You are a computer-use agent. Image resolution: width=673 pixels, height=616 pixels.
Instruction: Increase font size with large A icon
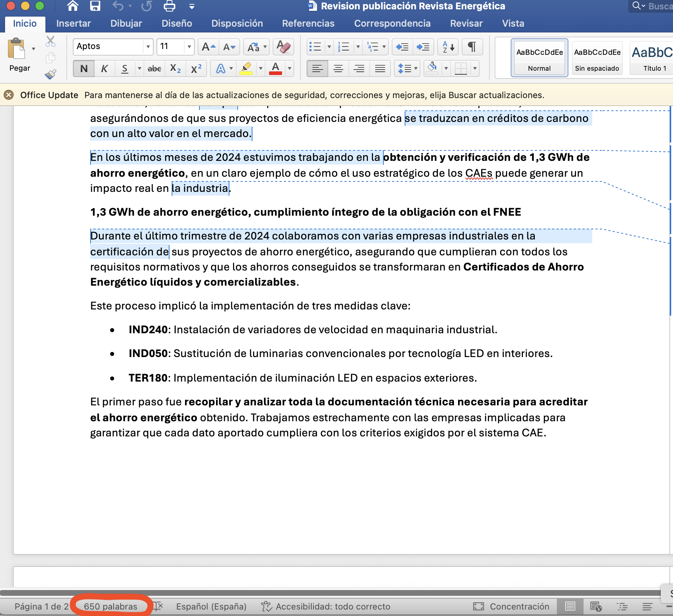tap(208, 47)
